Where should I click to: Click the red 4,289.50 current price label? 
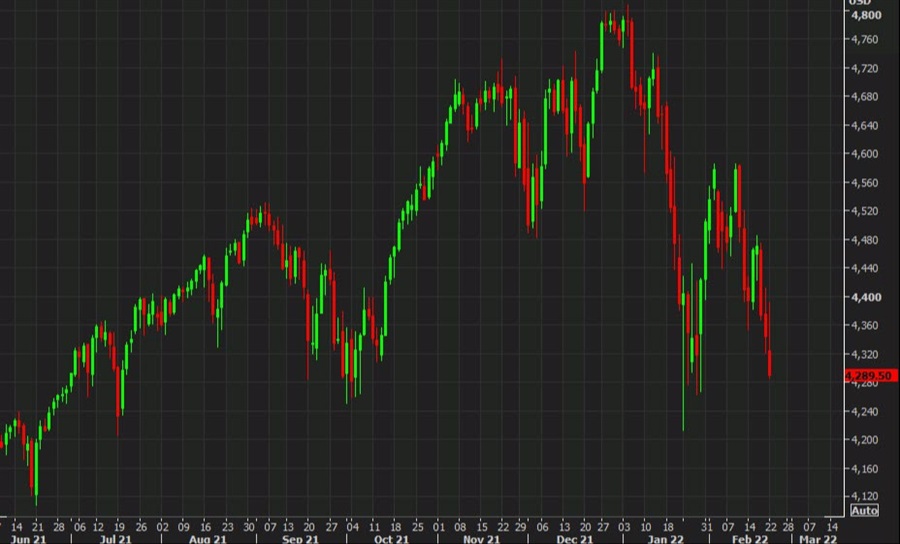coord(868,375)
